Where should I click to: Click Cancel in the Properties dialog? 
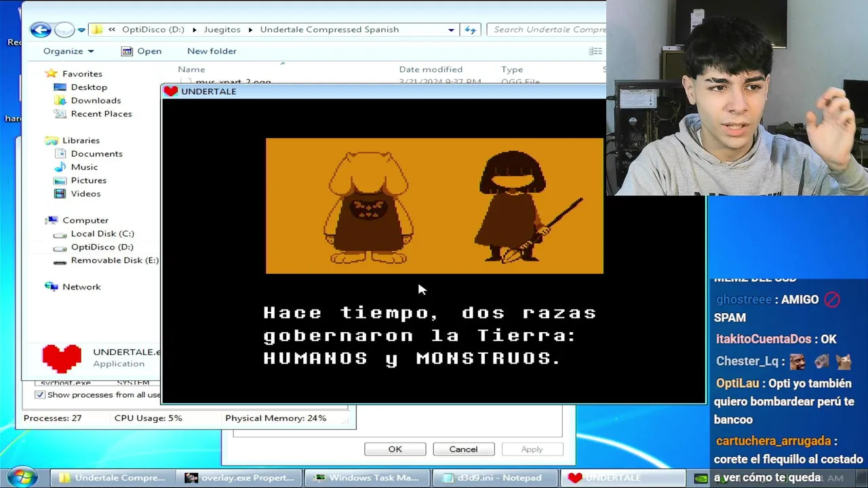coord(463,449)
